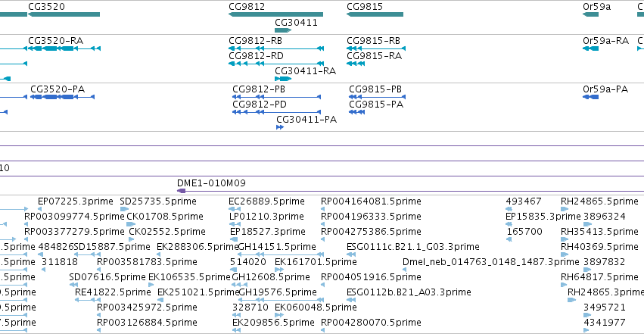Viewport: 644px width, 334px height.
Task: Select the CG3520-PA protein glyph
Action: tap(62, 97)
